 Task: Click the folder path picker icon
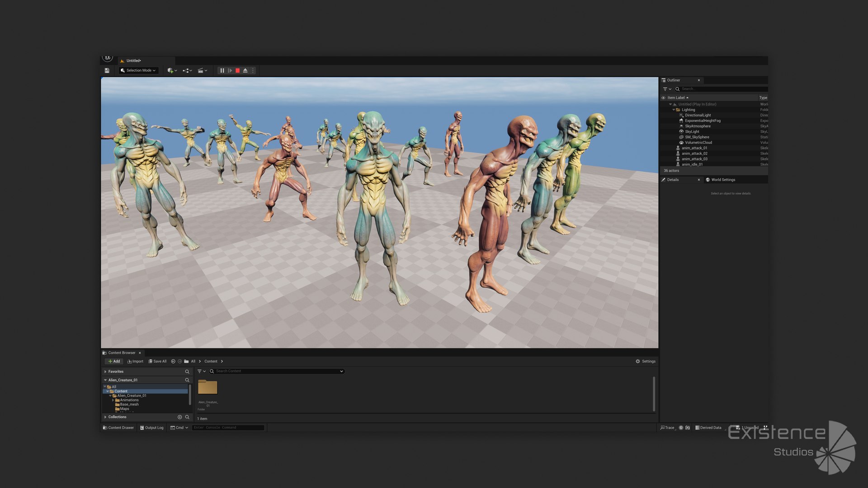(186, 361)
